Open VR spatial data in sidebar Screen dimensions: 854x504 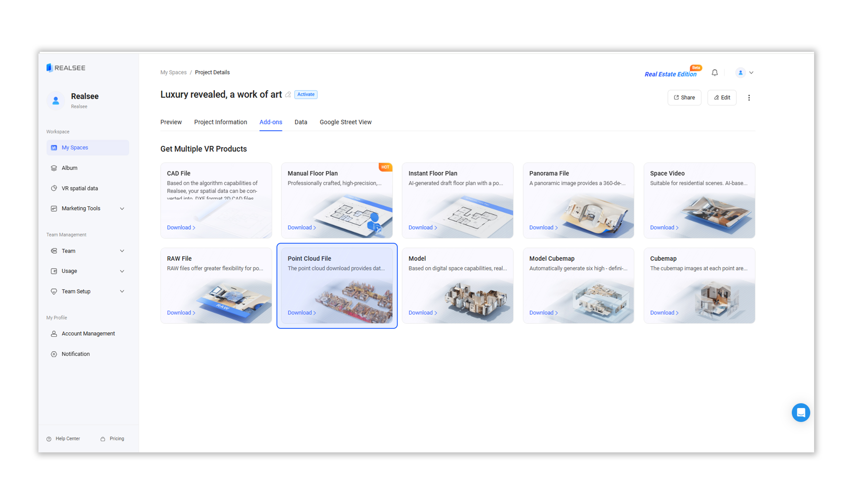79,188
